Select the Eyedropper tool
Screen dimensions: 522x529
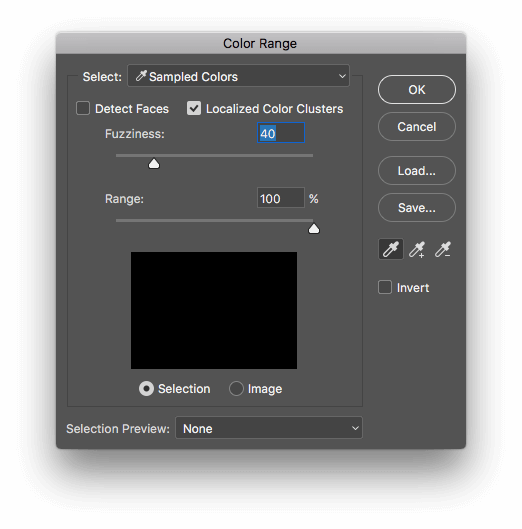pos(391,249)
